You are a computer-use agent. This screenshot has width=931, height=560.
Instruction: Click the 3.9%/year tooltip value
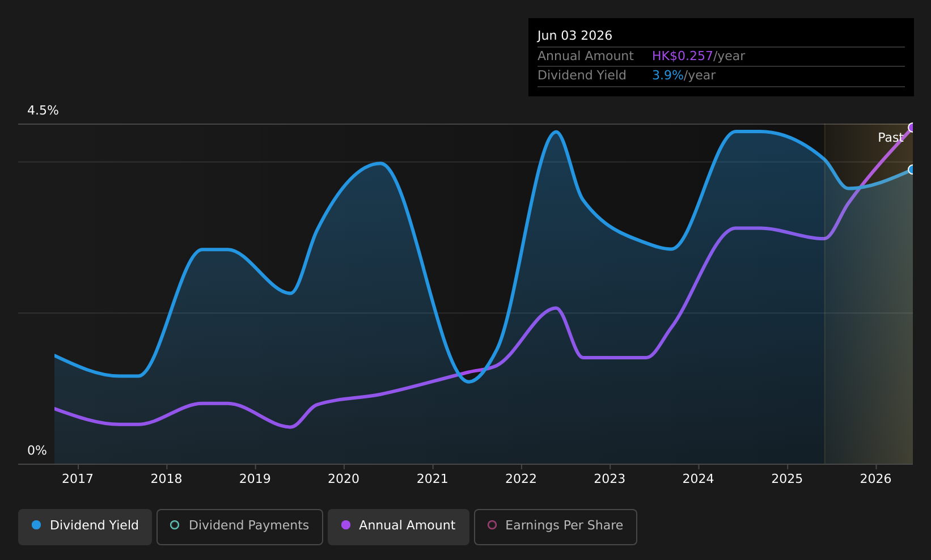pos(684,75)
